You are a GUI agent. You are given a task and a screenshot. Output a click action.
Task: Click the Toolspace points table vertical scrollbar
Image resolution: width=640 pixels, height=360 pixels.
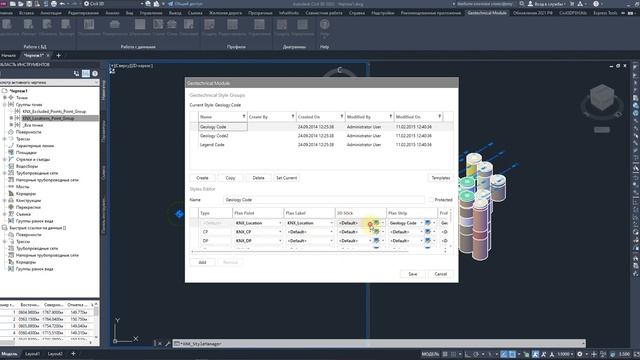click(x=96, y=321)
